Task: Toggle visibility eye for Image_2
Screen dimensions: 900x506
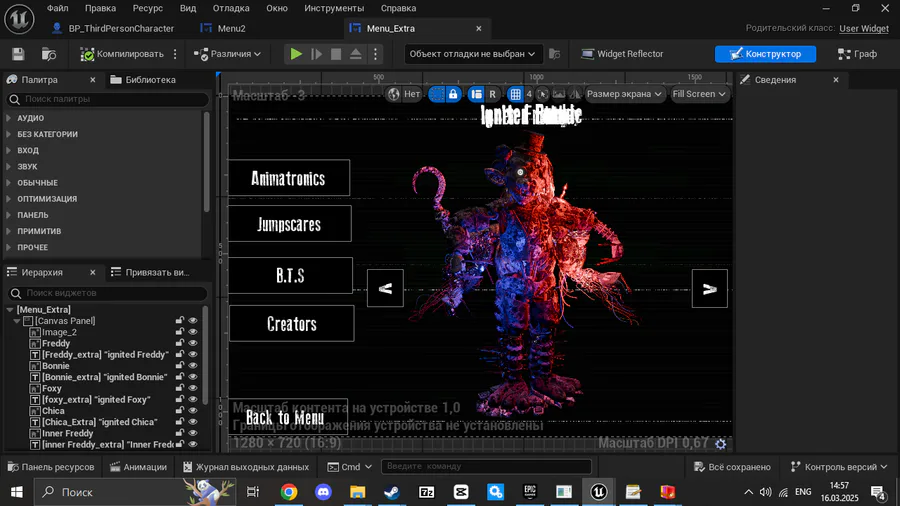Action: coord(193,332)
